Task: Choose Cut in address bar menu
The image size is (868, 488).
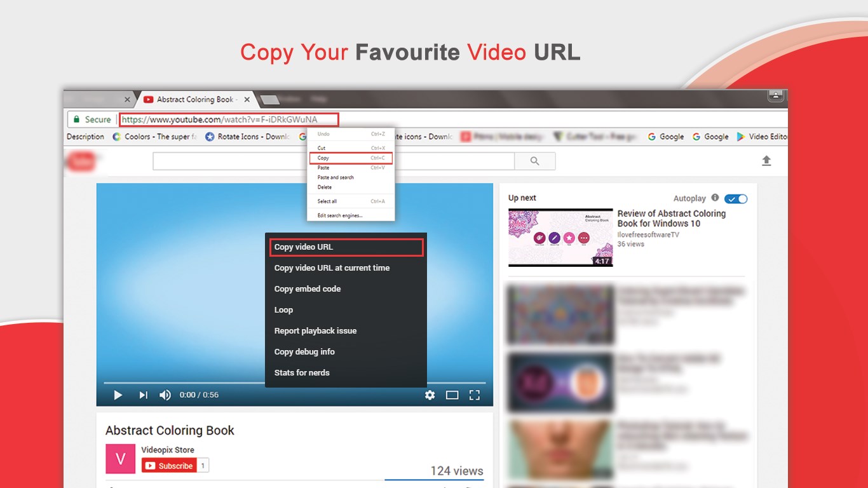Action: tap(351, 148)
